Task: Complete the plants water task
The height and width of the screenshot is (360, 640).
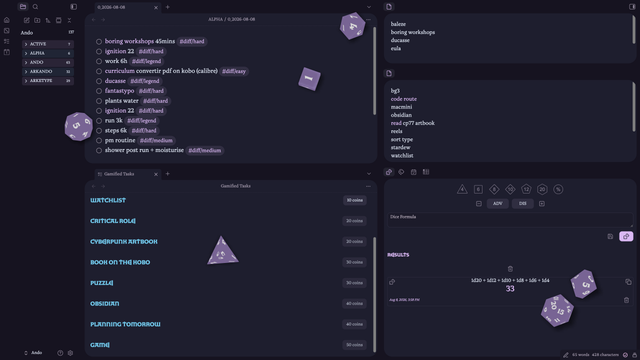Action: pos(99,101)
